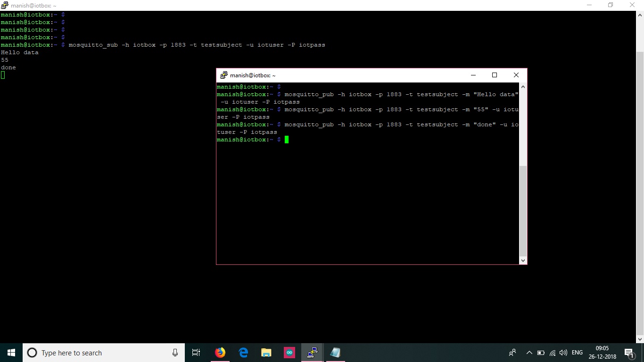Open the Arduino IDE taskbar icon
The height and width of the screenshot is (362, 644).
[289, 353]
